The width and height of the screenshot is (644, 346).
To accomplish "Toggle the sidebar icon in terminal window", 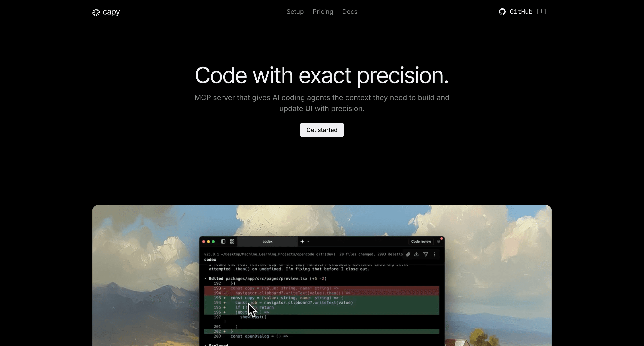I will click(223, 241).
